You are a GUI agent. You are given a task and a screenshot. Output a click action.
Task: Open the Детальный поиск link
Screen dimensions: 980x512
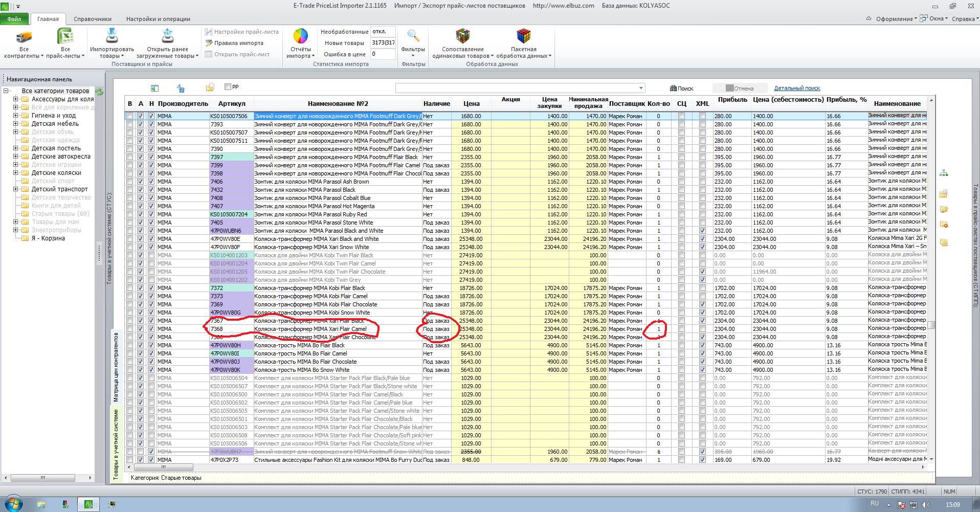pos(797,88)
